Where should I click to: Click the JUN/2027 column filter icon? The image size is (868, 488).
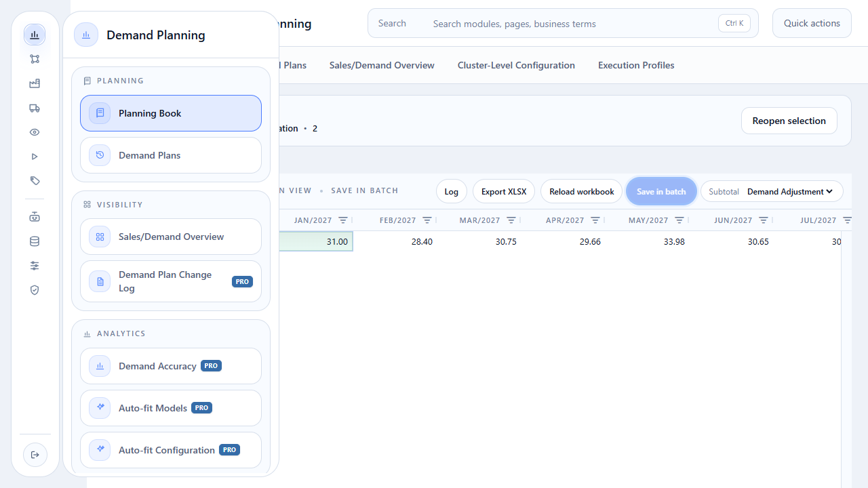764,220
